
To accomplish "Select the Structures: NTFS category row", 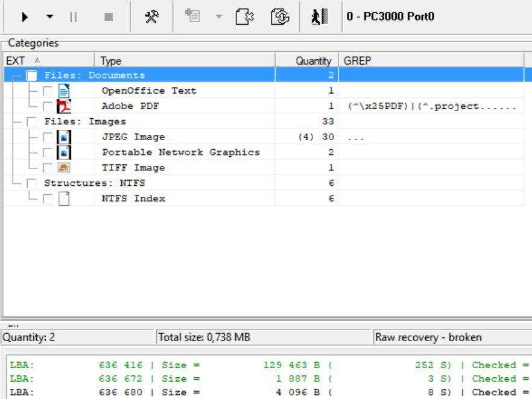I will (x=95, y=183).
